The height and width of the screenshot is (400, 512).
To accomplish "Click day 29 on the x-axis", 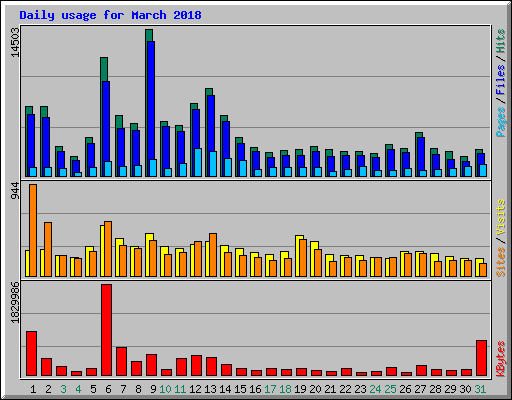I will pyautogui.click(x=450, y=389).
